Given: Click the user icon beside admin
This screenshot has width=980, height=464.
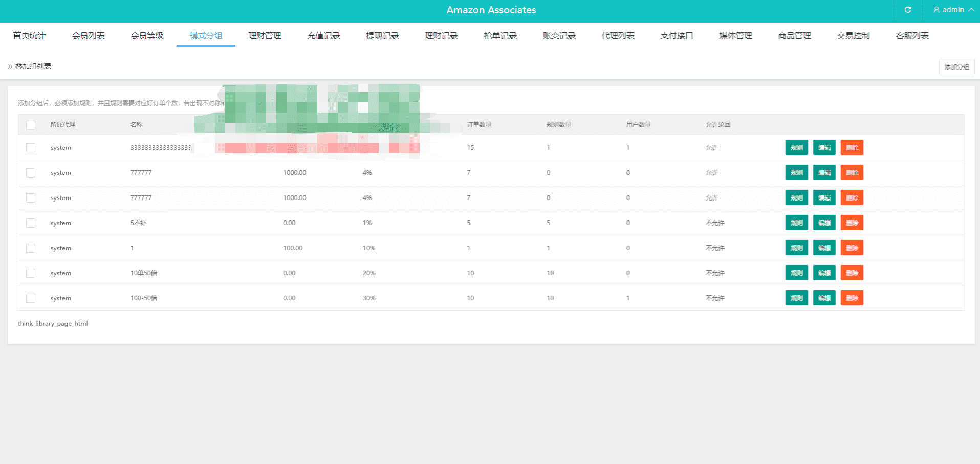Looking at the screenshot, I should coord(937,10).
